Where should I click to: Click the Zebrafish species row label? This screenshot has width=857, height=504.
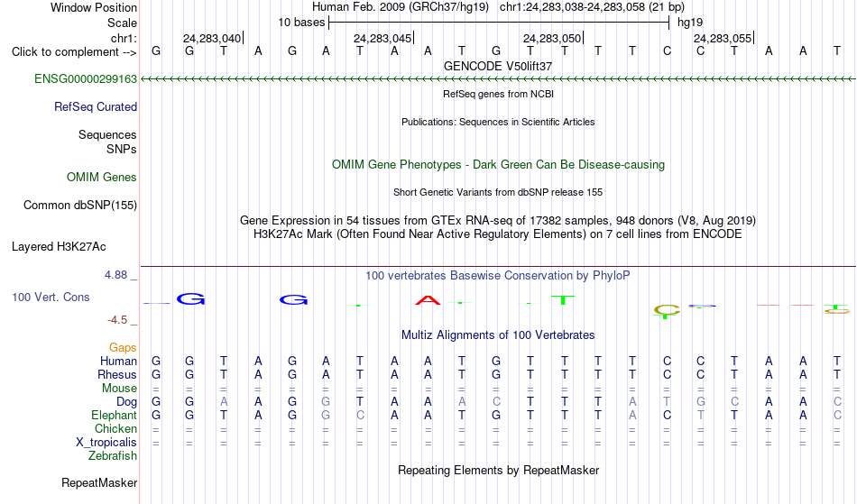tap(113, 456)
